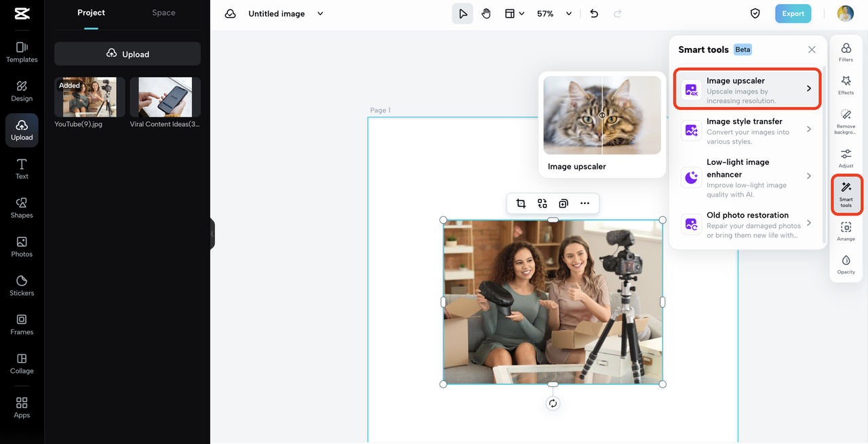Activate the Hand pan tool

(486, 14)
